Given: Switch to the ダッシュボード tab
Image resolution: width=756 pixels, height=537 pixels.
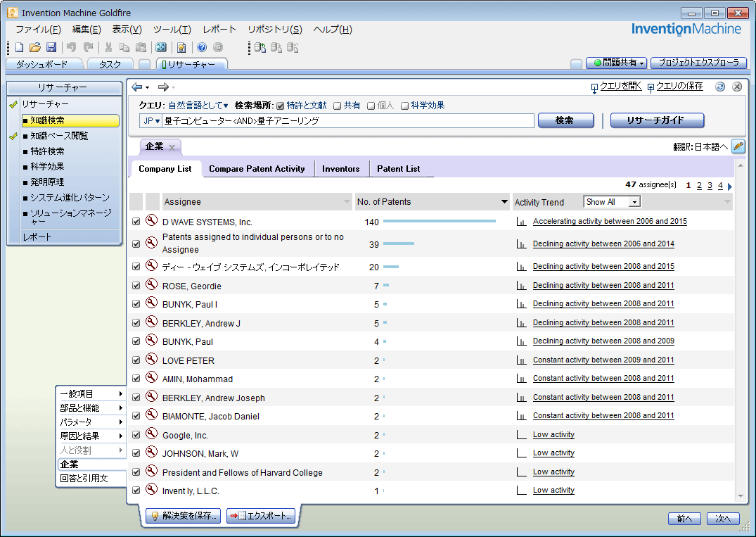Looking at the screenshot, I should (x=42, y=64).
